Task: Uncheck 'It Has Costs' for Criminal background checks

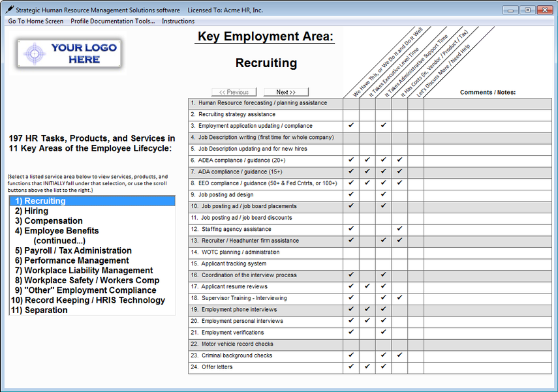Action: click(399, 355)
